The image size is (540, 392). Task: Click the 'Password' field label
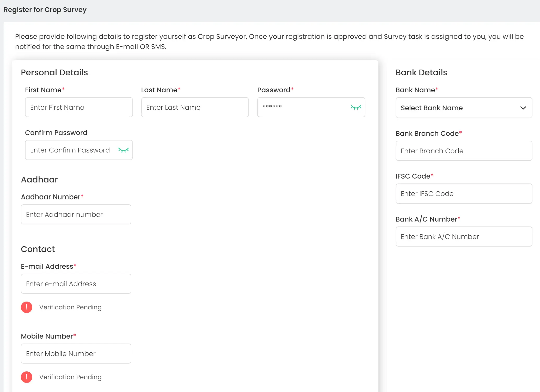tap(275, 90)
